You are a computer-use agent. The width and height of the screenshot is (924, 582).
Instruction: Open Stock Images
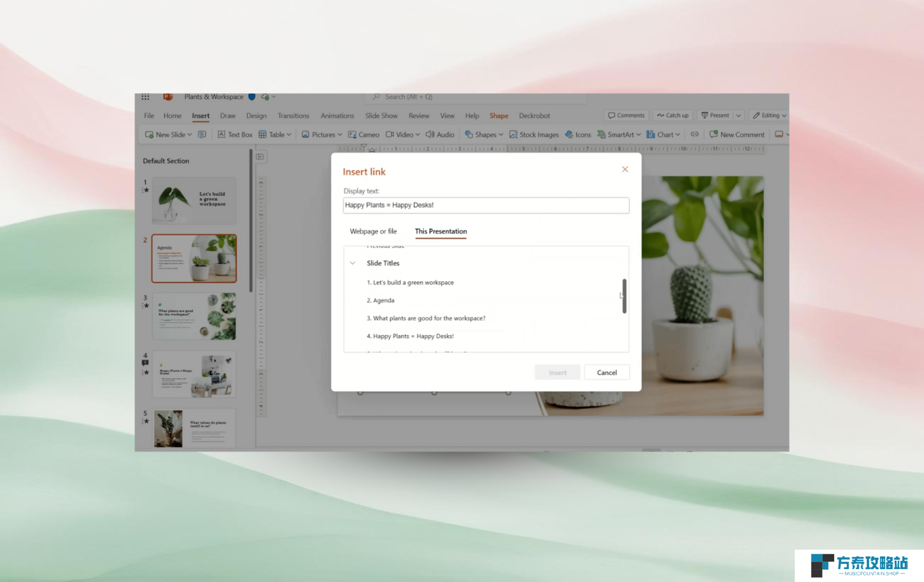coord(534,135)
